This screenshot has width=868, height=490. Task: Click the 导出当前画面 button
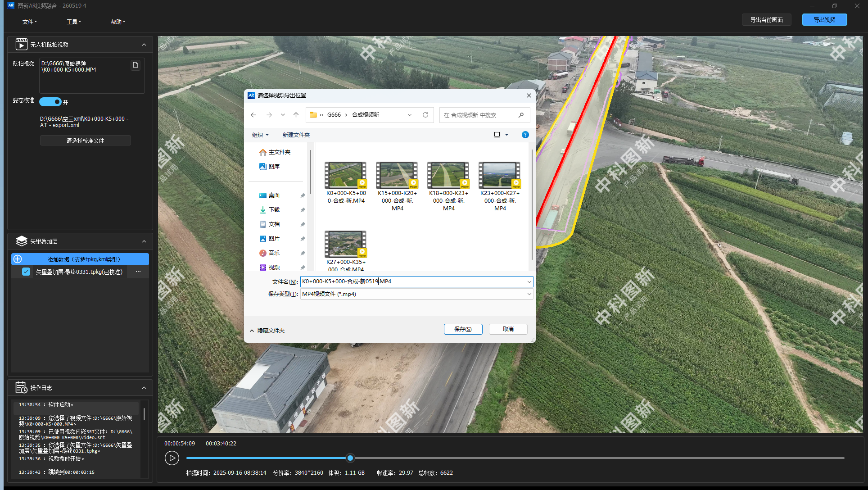(766, 20)
